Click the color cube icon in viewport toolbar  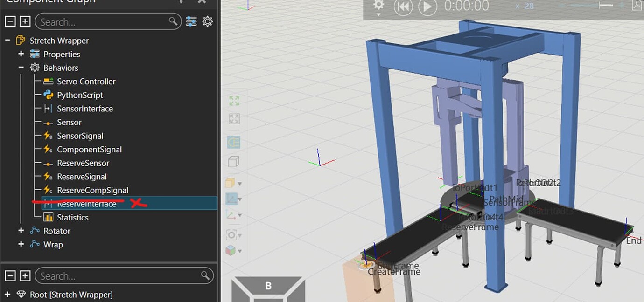[231, 250]
